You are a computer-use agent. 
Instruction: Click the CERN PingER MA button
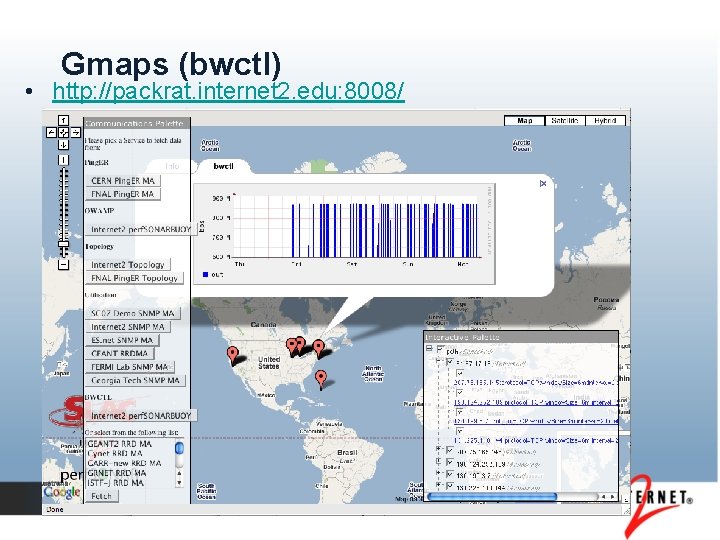pos(123,181)
